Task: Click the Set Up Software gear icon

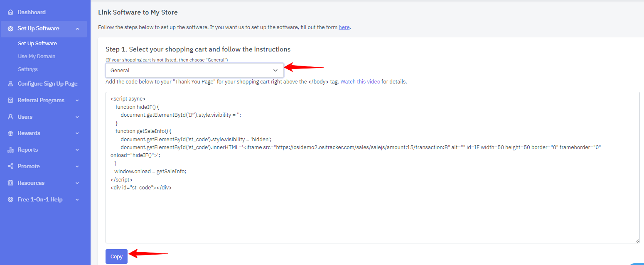Action: 10,29
